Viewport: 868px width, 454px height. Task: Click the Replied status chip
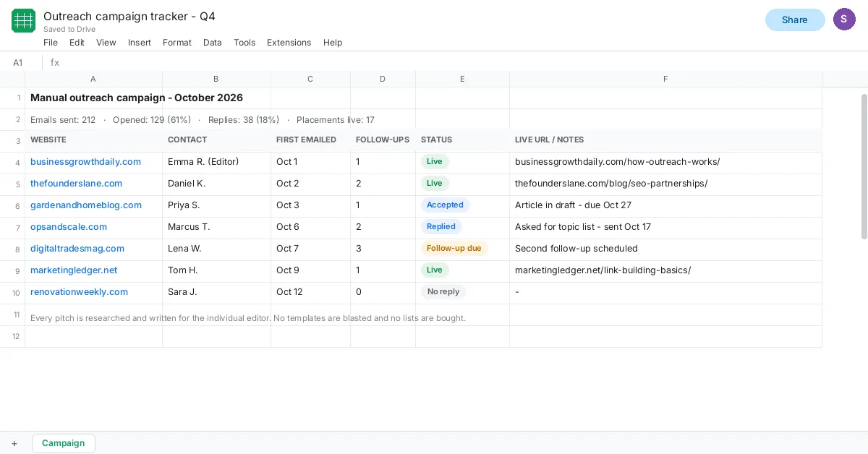click(x=441, y=227)
